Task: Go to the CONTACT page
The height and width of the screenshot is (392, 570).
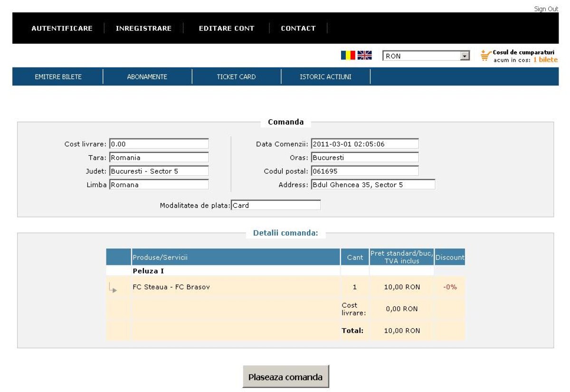Action: click(x=298, y=28)
